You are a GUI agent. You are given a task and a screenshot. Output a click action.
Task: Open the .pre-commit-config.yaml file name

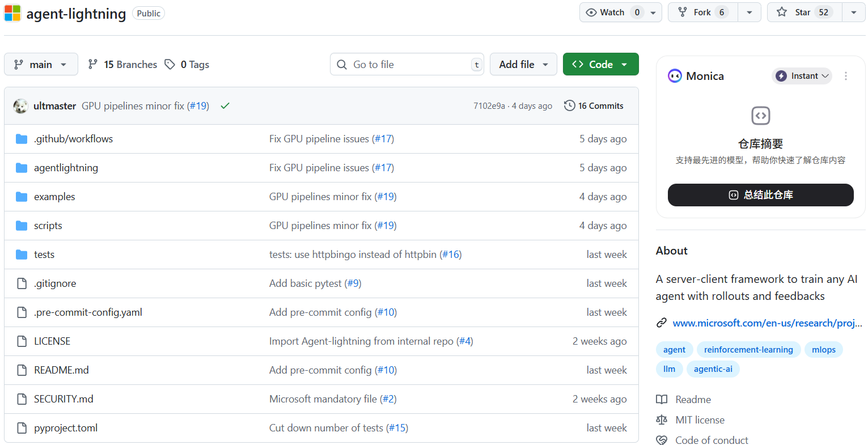pos(88,312)
